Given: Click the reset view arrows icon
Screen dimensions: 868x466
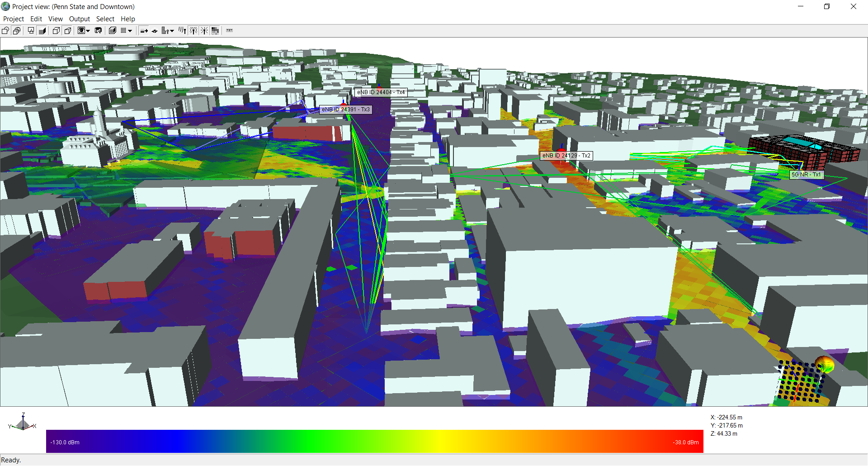Looking at the screenshot, I should [x=98, y=31].
